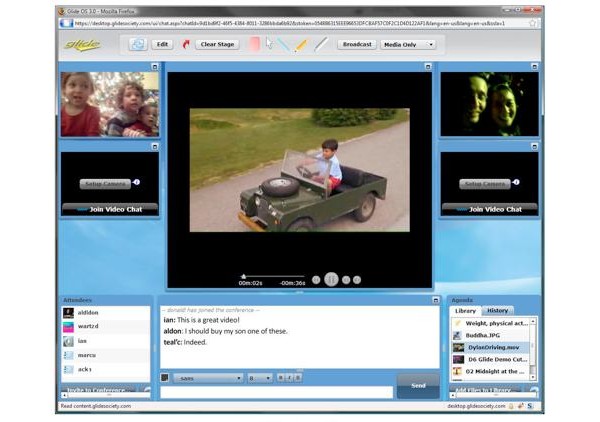The height and width of the screenshot is (422, 600).
Task: Select DylanDriving.mov in the library
Action: coord(490,347)
